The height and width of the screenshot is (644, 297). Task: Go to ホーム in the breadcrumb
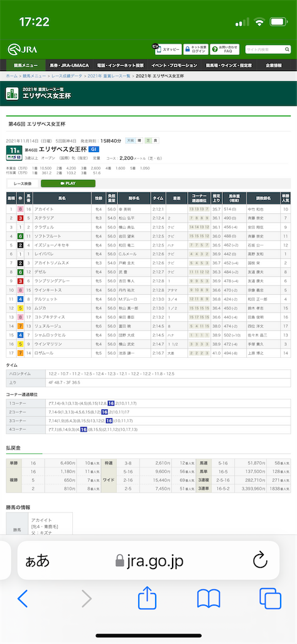[x=11, y=76]
